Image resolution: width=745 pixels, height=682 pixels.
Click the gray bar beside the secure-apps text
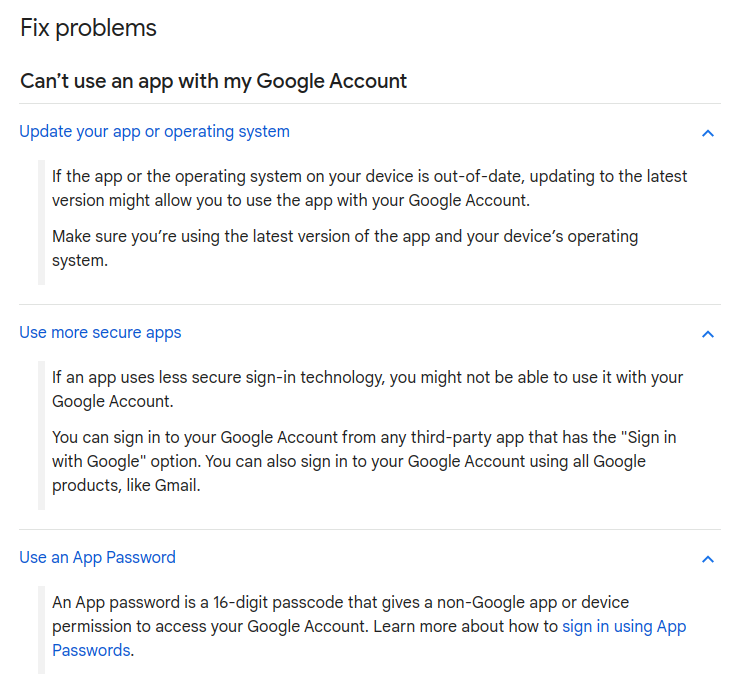pos(41,435)
